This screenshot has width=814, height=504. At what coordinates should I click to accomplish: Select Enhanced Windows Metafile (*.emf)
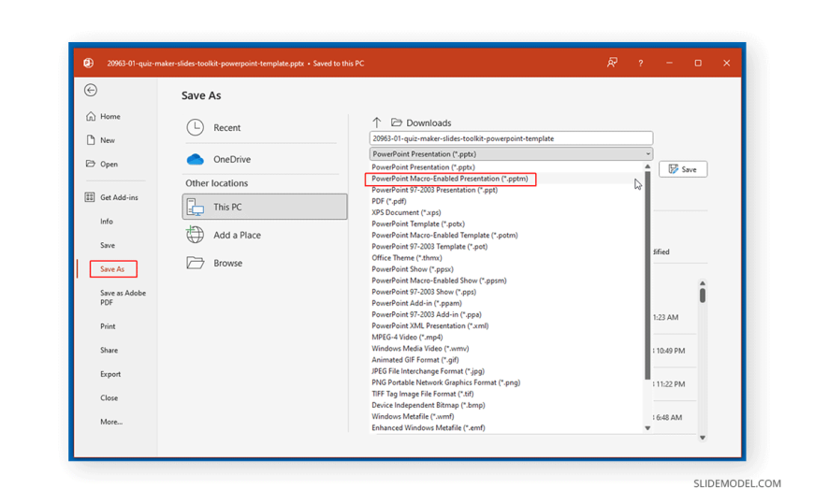tap(429, 427)
